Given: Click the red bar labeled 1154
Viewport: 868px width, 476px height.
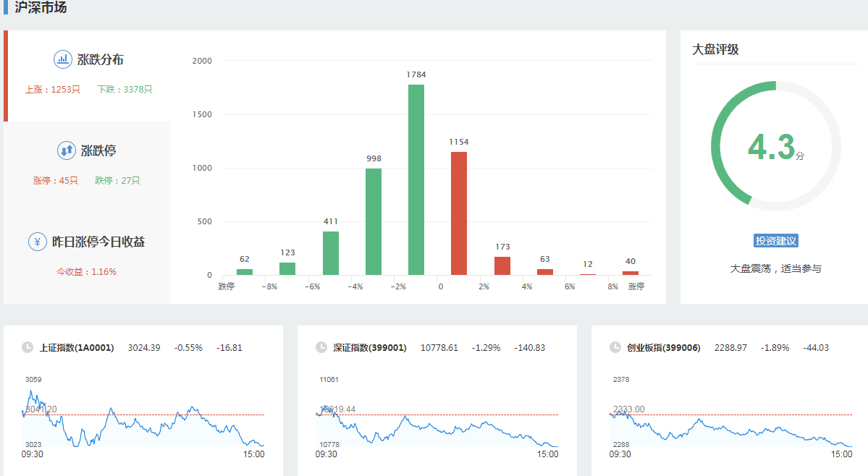Looking at the screenshot, I should coord(459,213).
